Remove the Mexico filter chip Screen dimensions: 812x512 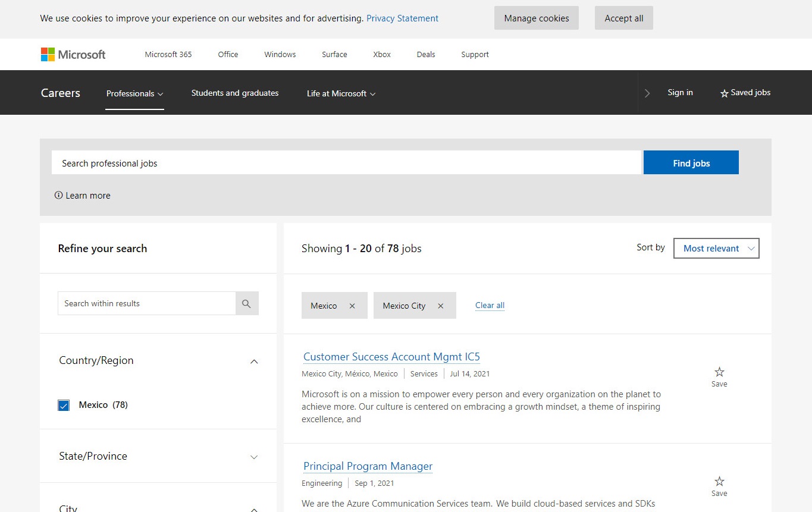point(352,306)
